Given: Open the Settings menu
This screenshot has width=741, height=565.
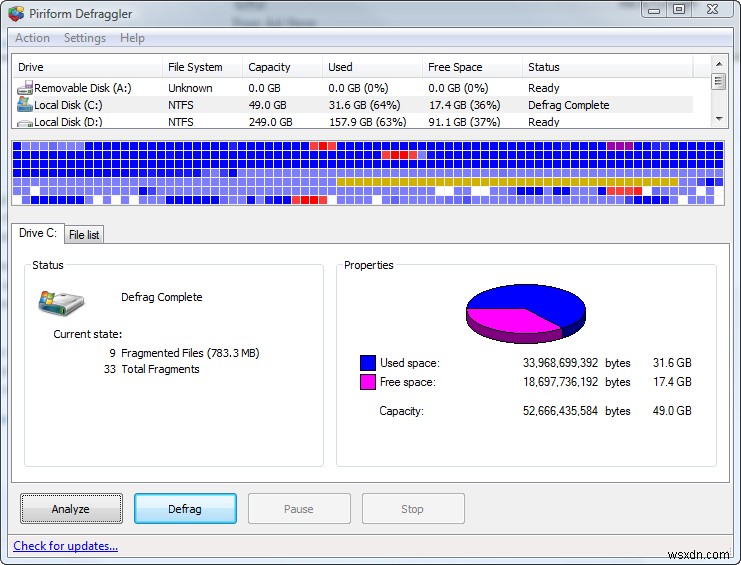Looking at the screenshot, I should (85, 38).
